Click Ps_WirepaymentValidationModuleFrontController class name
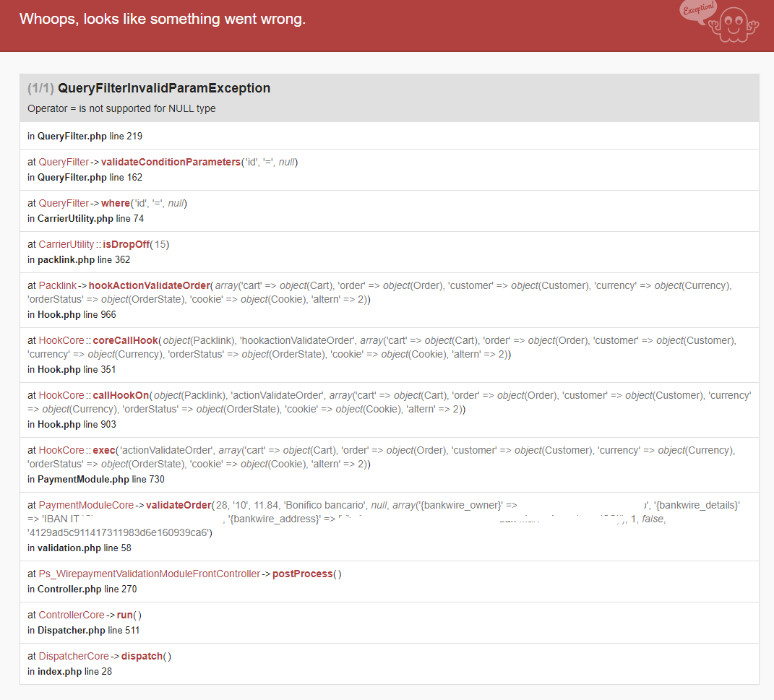Screen dimensions: 774x700 tap(149, 574)
